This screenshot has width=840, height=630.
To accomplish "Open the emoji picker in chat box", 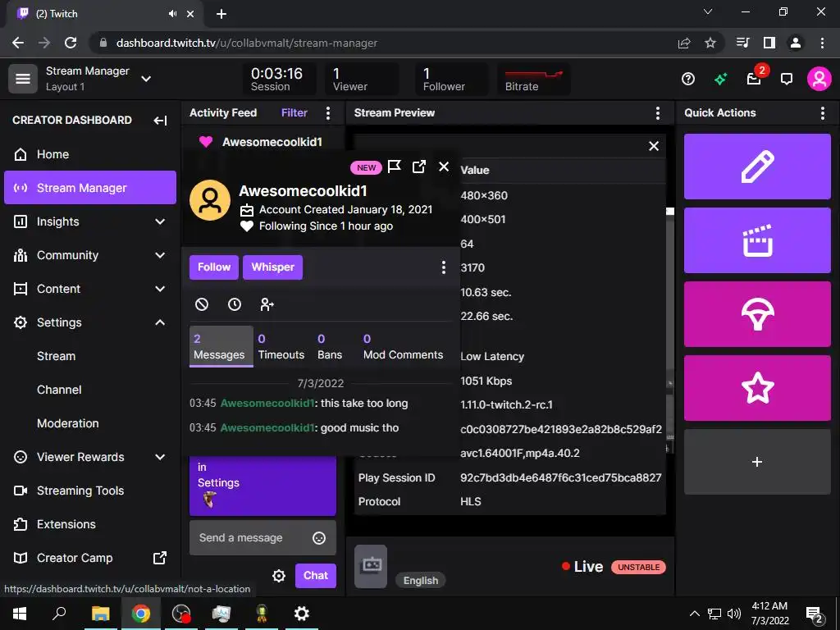I will 319,538.
